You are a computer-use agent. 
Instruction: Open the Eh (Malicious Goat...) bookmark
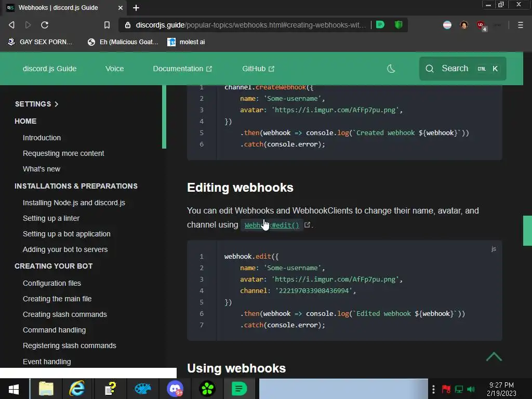pos(123,42)
